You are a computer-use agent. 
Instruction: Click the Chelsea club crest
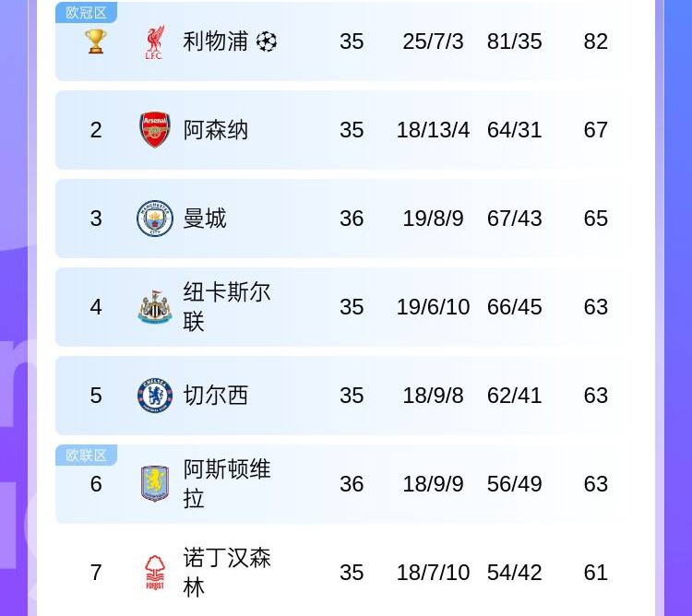coord(154,396)
